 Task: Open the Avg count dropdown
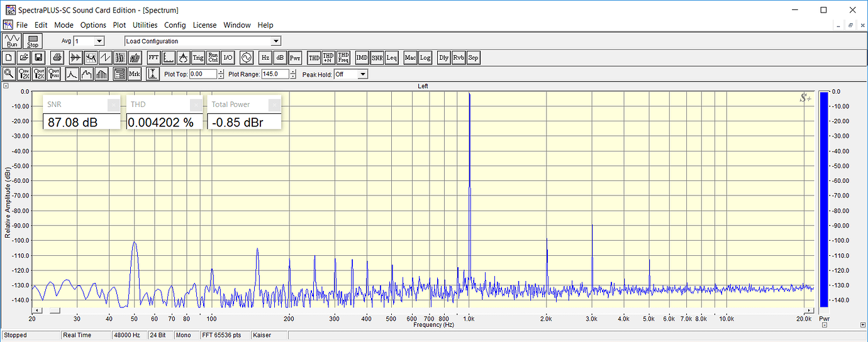(x=99, y=41)
